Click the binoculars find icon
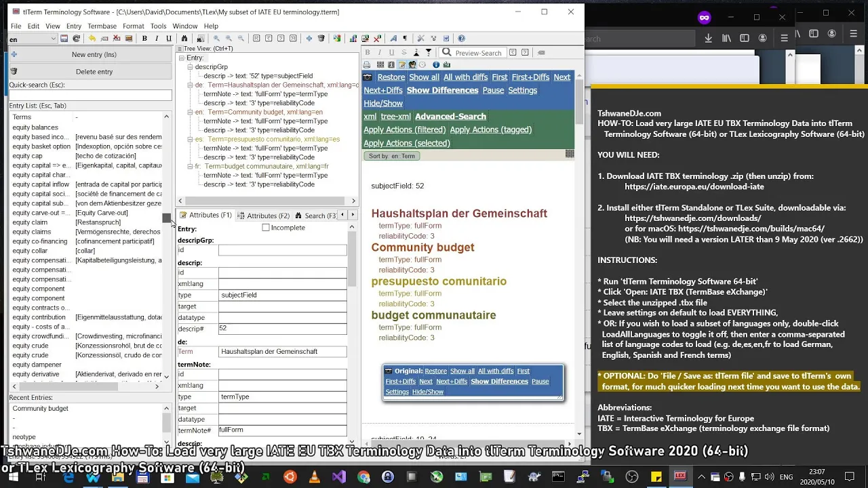 184,39
